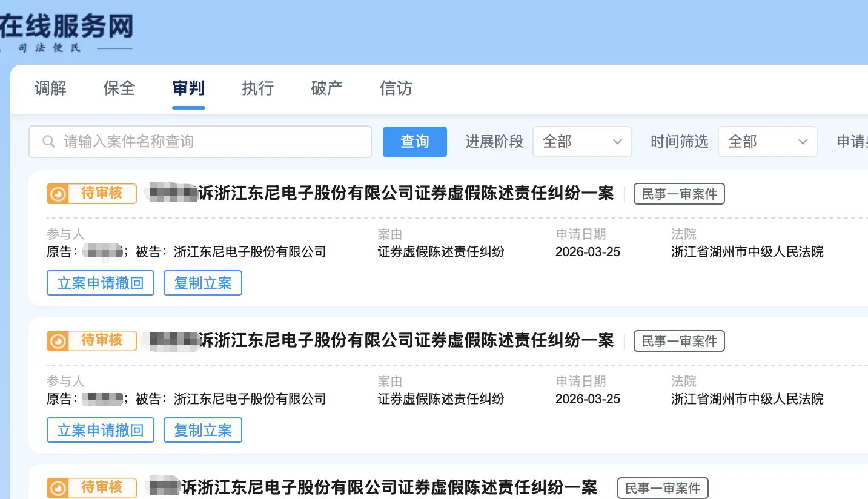
Task: Open the 进展阶段 filter dropdown
Action: pyautogui.click(x=581, y=142)
